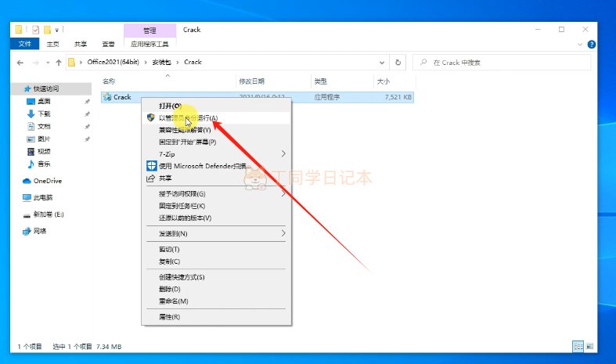Click the Crack application file icon
The width and height of the screenshot is (616, 364).
tap(106, 98)
